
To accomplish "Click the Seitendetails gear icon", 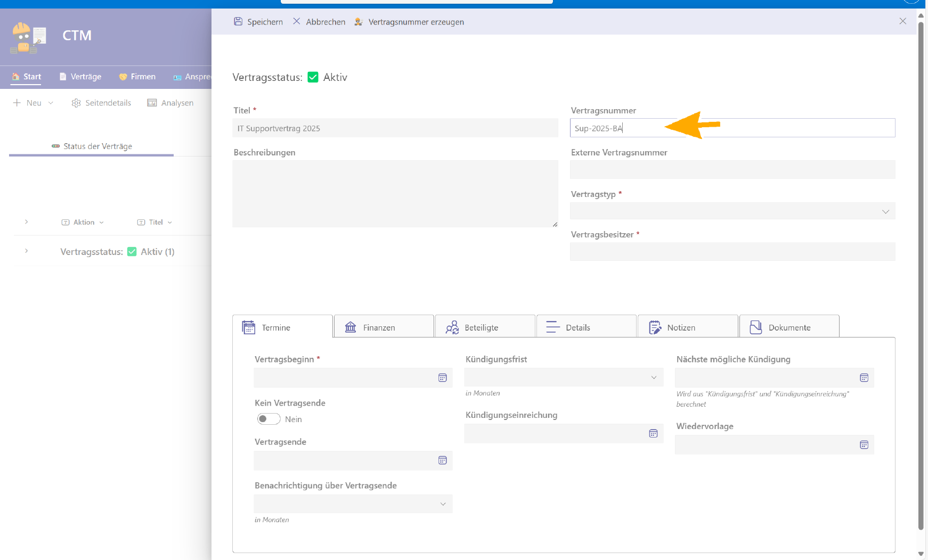I will tap(76, 103).
